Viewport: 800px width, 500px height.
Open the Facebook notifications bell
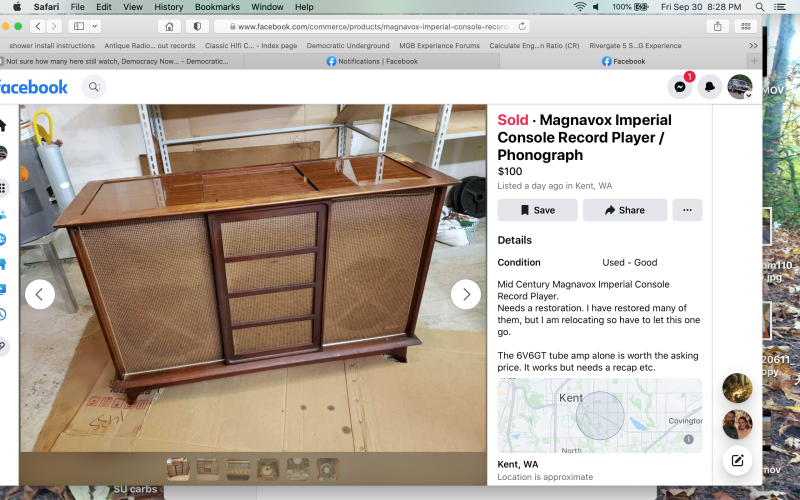pyautogui.click(x=710, y=87)
